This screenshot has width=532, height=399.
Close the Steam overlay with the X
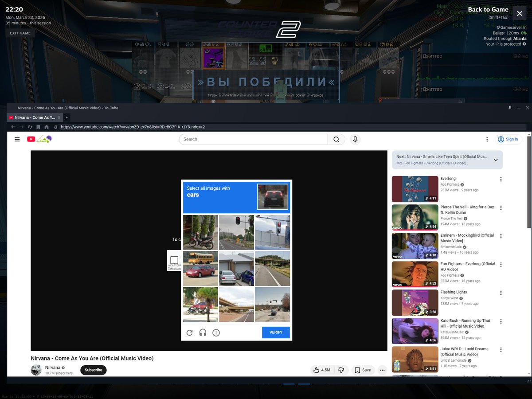520,13
